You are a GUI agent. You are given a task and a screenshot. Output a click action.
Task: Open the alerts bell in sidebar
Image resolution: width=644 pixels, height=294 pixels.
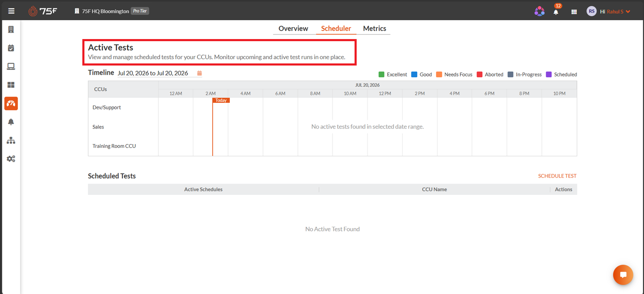[11, 122]
